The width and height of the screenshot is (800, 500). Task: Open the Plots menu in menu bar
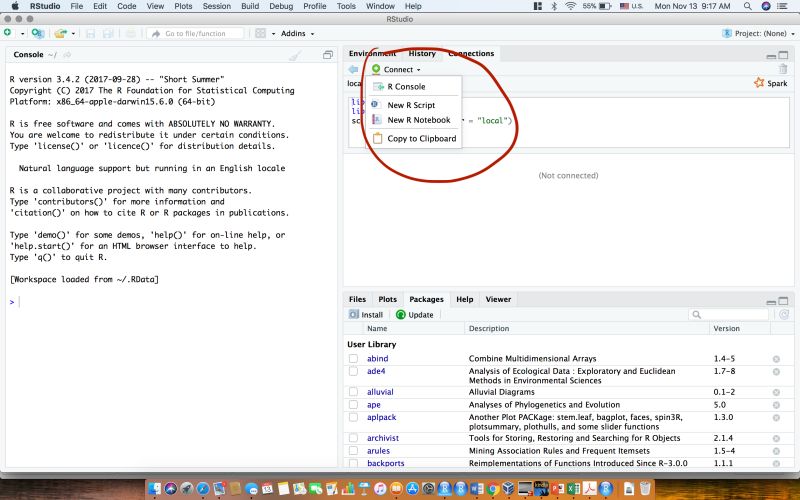click(x=183, y=6)
